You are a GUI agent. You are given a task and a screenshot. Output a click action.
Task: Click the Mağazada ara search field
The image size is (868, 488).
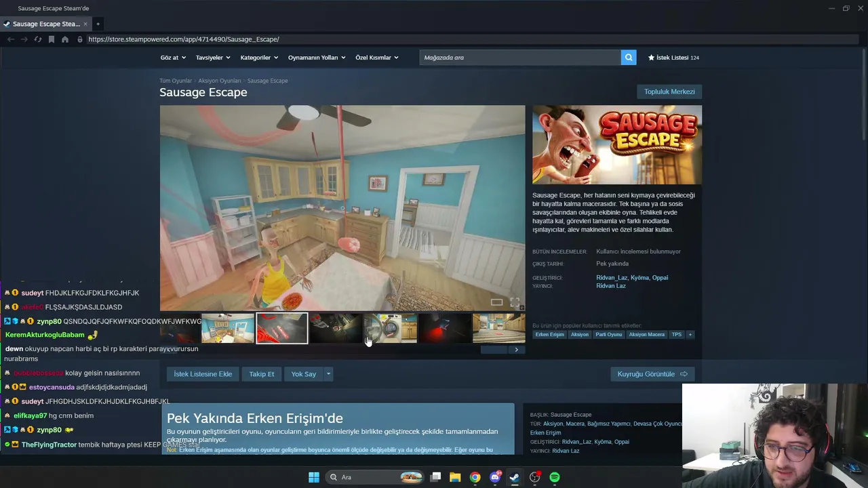[519, 58]
